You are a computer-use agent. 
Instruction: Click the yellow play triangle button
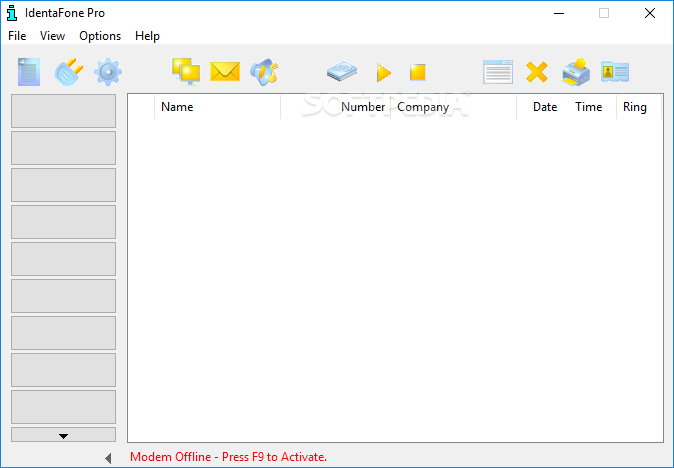pos(383,72)
